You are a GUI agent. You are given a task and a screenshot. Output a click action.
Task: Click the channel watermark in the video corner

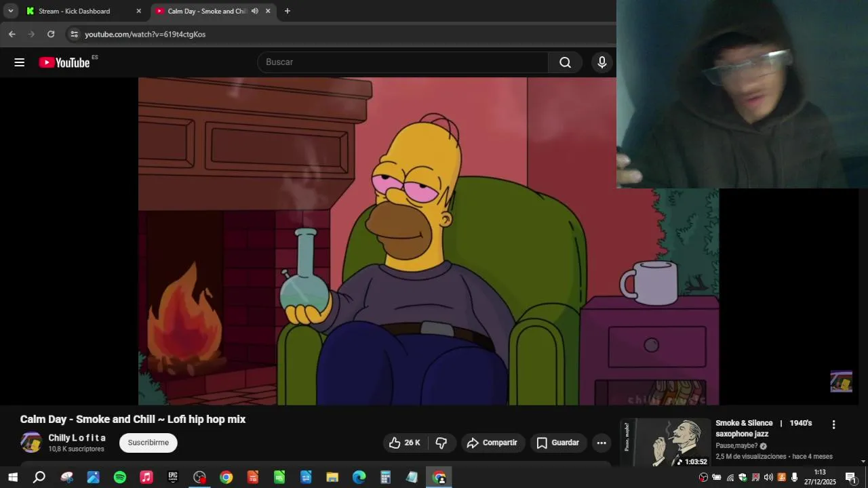841,382
